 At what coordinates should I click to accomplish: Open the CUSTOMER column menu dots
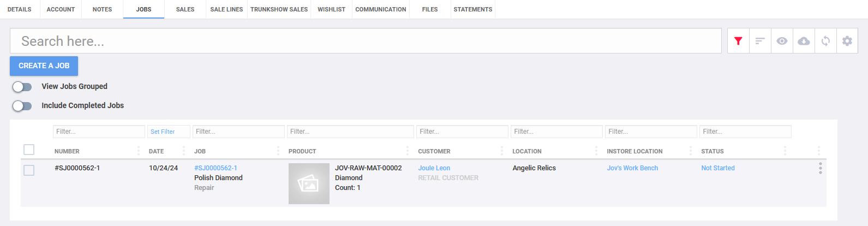(501, 151)
